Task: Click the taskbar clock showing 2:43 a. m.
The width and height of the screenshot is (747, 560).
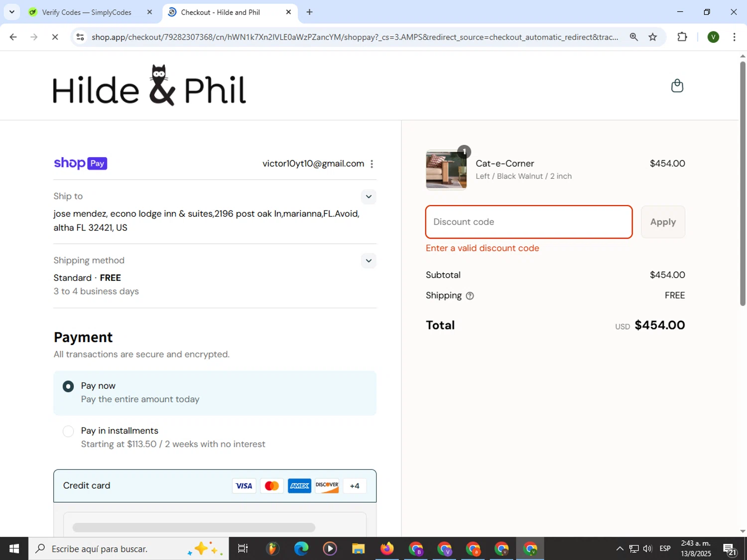Action: pos(696,549)
